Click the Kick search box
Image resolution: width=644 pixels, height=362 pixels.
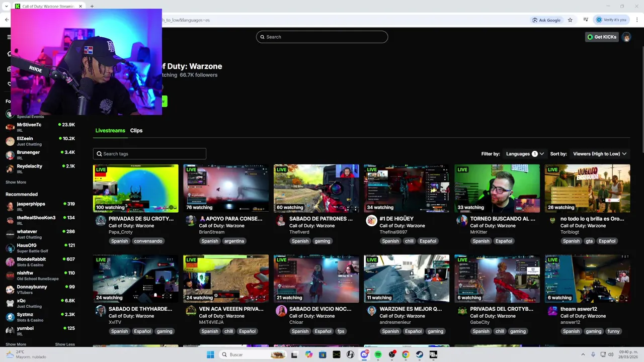coord(322,37)
